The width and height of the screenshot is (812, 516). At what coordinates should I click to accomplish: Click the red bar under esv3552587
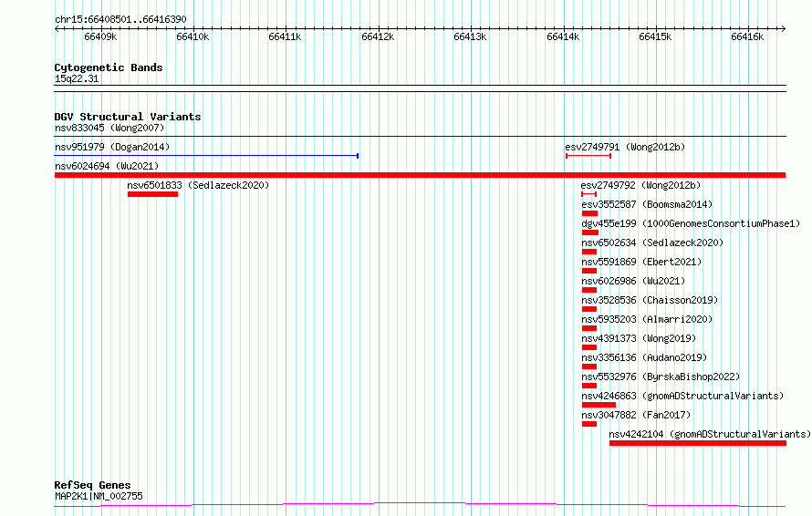[589, 213]
